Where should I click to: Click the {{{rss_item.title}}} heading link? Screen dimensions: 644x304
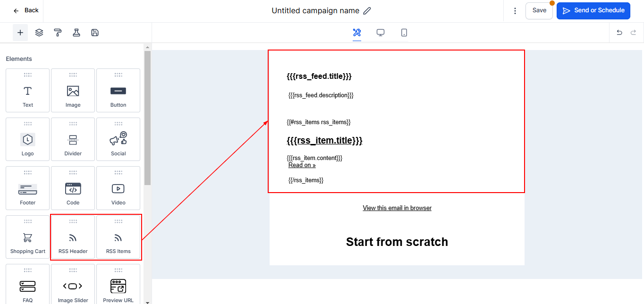tap(324, 140)
